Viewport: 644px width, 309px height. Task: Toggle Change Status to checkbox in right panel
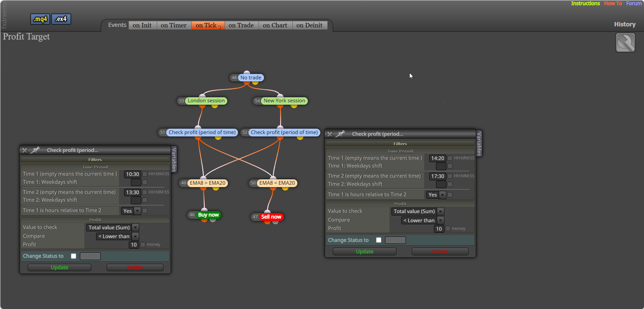(379, 240)
